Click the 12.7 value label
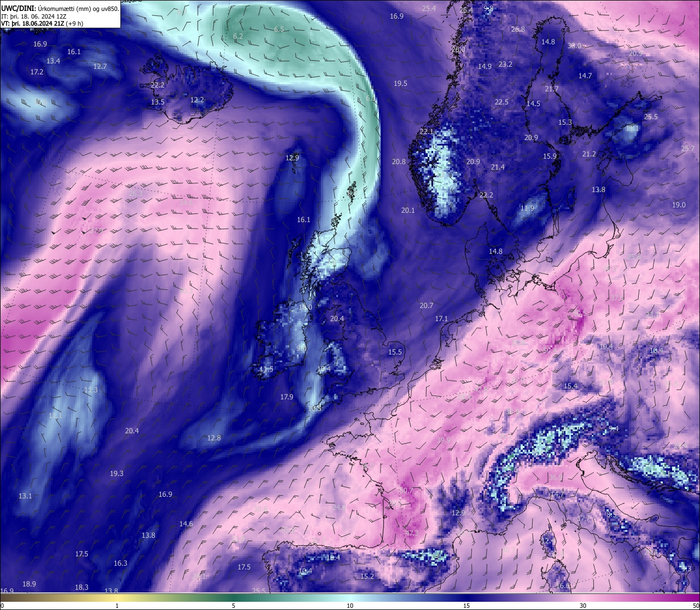 100,67
